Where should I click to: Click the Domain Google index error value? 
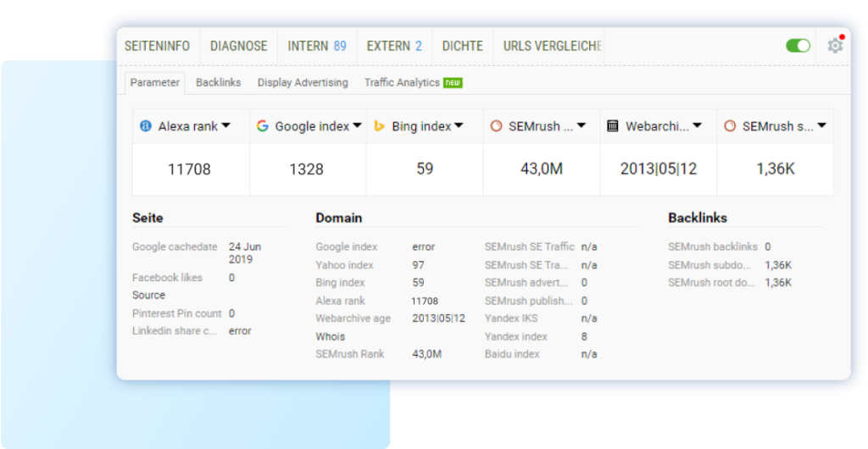tap(424, 247)
